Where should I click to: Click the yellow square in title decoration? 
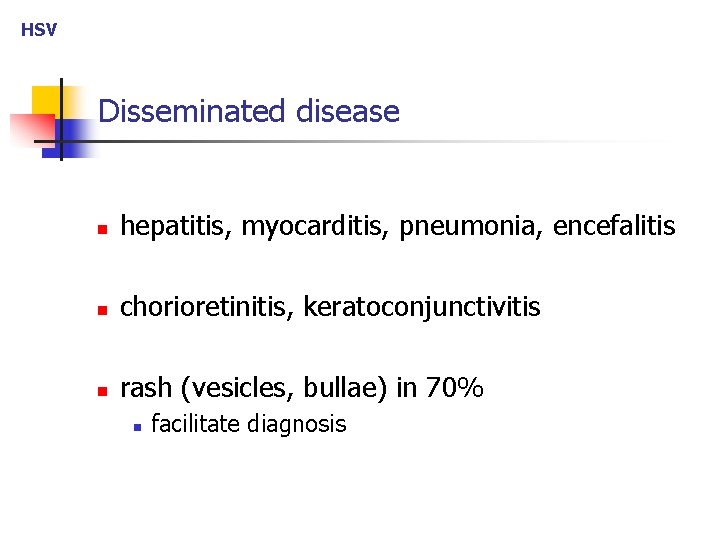click(x=45, y=99)
